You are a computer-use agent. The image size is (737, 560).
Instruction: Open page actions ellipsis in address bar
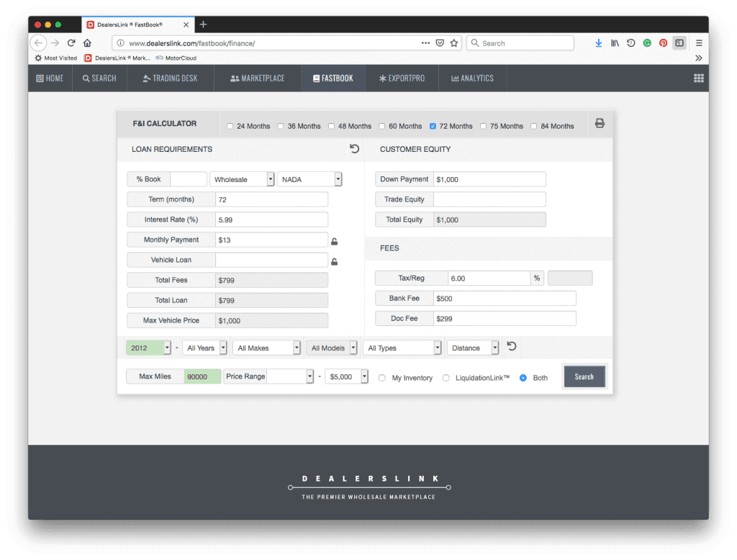(425, 42)
